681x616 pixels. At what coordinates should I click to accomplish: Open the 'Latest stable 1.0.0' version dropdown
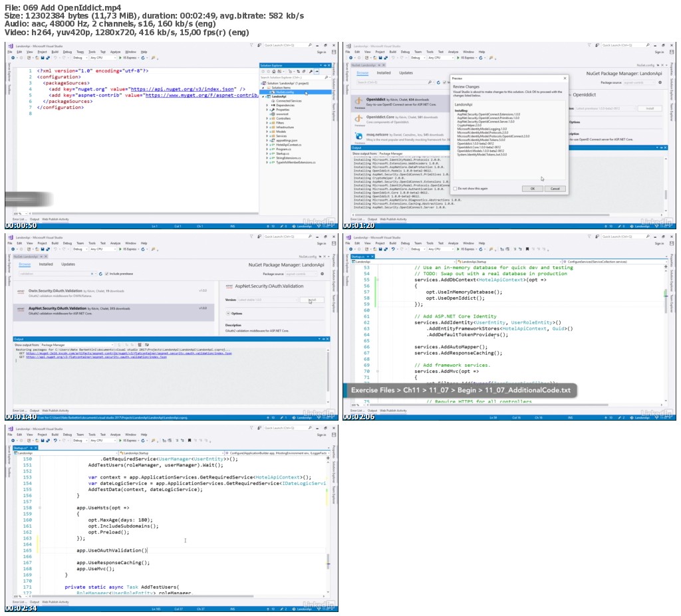[267, 300]
